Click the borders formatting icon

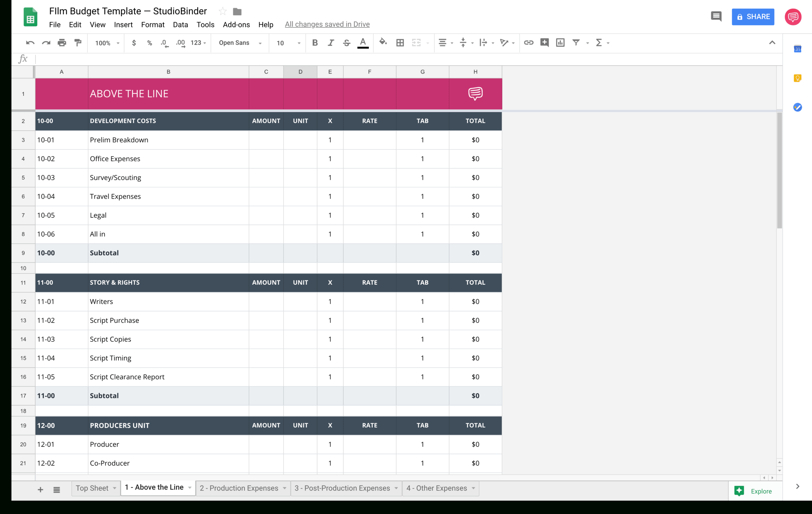pos(400,42)
